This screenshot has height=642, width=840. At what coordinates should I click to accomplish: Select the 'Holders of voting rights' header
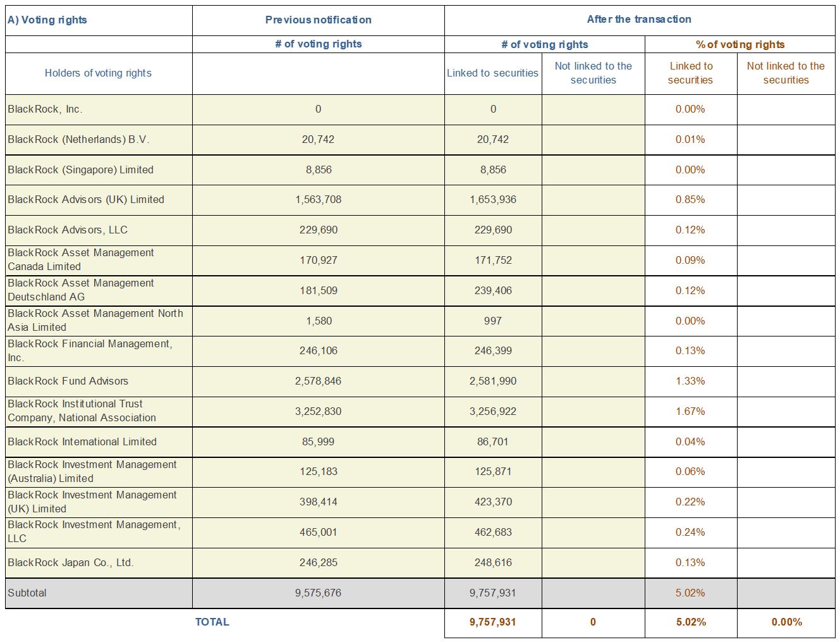point(99,73)
